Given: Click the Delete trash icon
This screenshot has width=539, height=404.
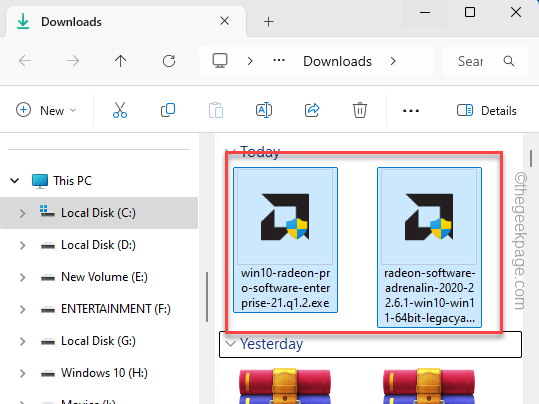Looking at the screenshot, I should point(360,110).
